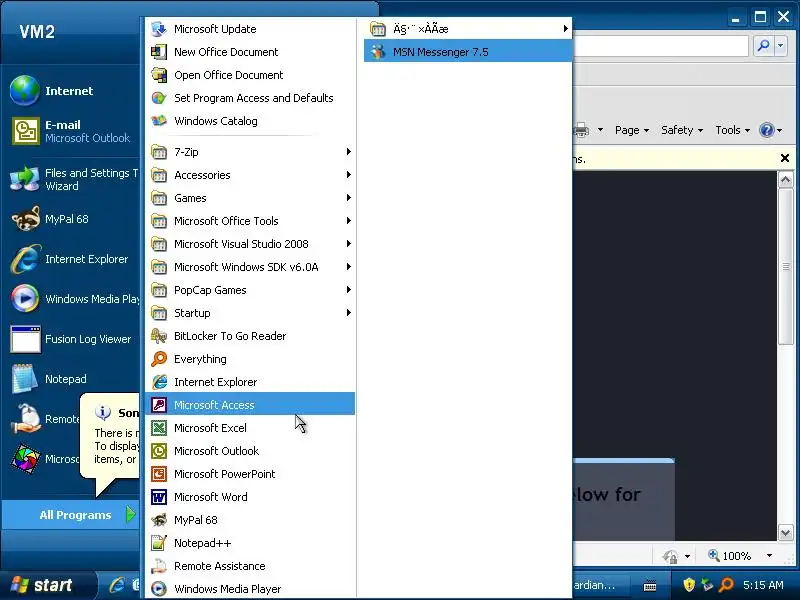Open the 100% zoom level dropdown
800x600 pixels.
point(769,556)
